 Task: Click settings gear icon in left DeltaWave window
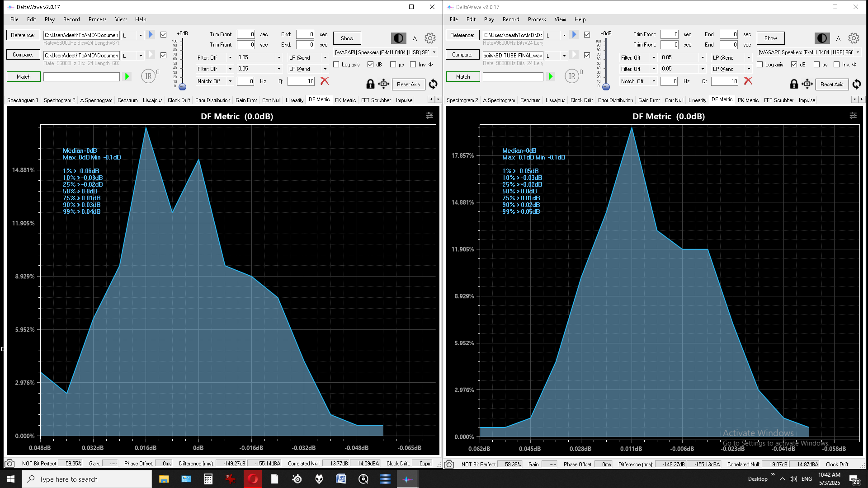(x=430, y=38)
